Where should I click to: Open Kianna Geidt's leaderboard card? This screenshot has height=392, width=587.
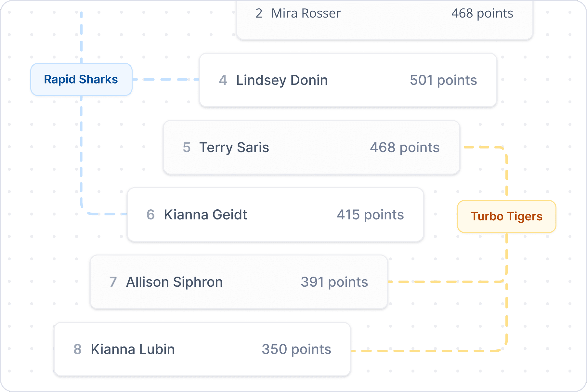click(275, 215)
